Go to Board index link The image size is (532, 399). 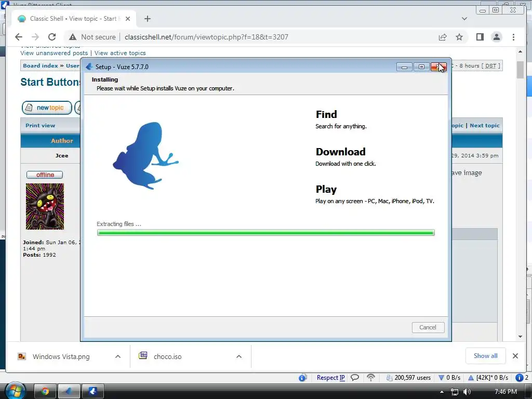click(41, 66)
